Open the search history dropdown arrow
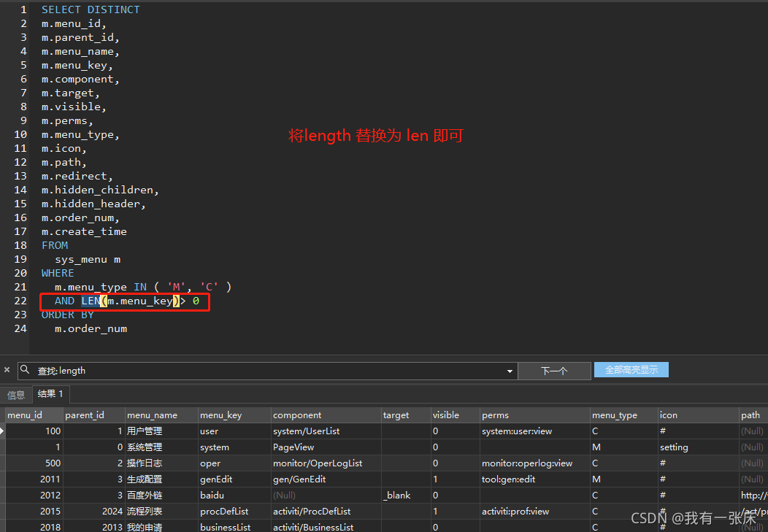The width and height of the screenshot is (768, 532). (510, 371)
